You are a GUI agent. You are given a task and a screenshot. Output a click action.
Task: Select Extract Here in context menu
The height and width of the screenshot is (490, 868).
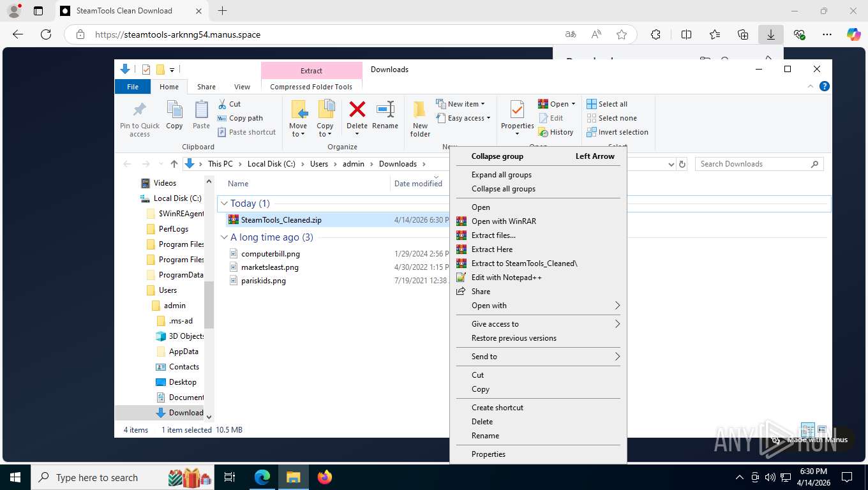tap(538, 249)
